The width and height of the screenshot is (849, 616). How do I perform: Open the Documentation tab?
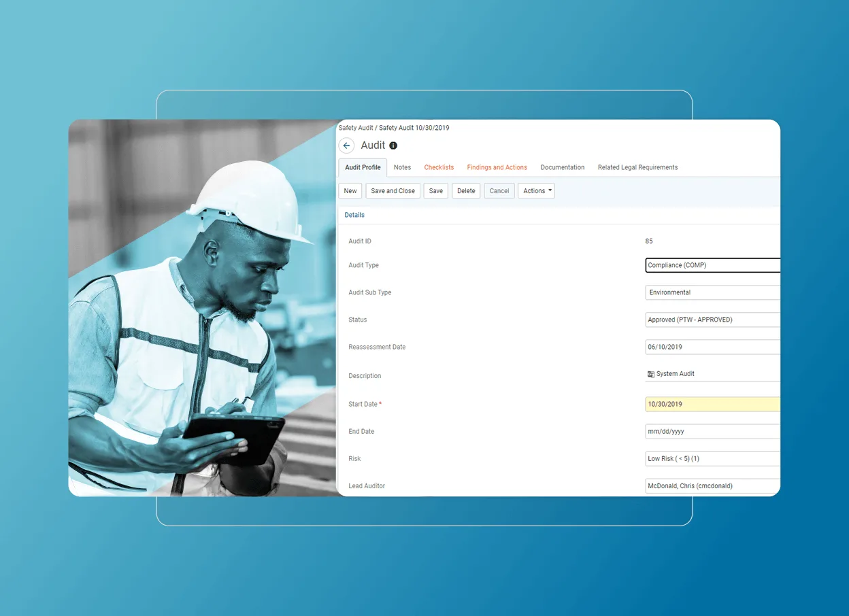pos(562,167)
